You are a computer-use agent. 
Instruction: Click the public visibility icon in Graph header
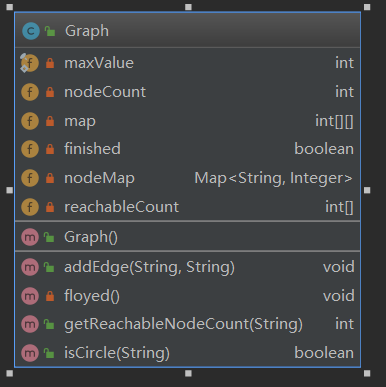point(50,31)
